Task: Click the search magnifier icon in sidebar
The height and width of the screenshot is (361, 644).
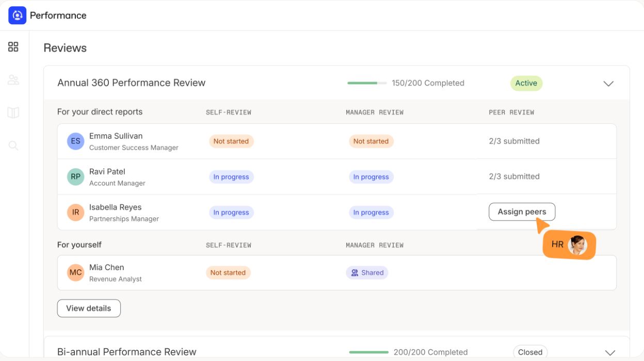Action: coord(13,146)
